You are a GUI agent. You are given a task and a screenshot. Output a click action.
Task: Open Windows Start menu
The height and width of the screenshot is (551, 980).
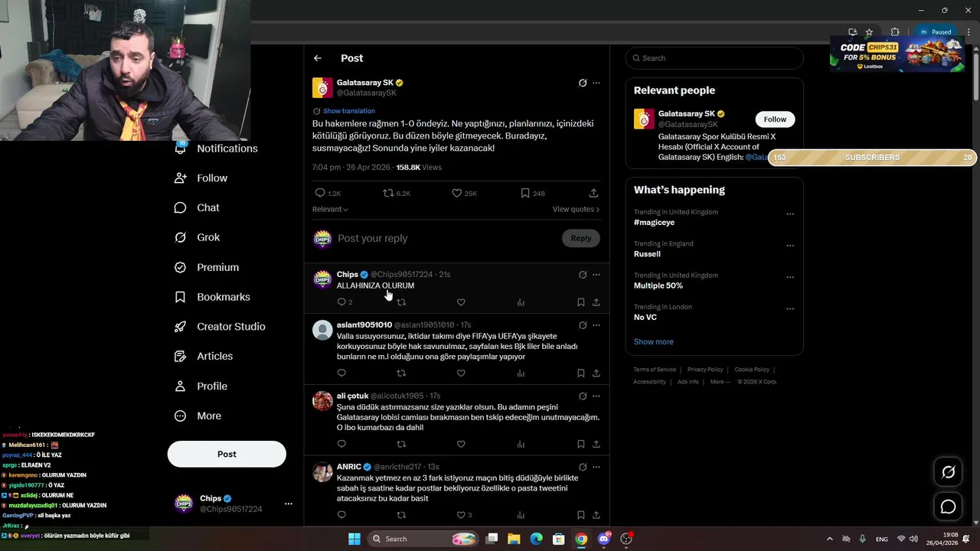point(354,539)
